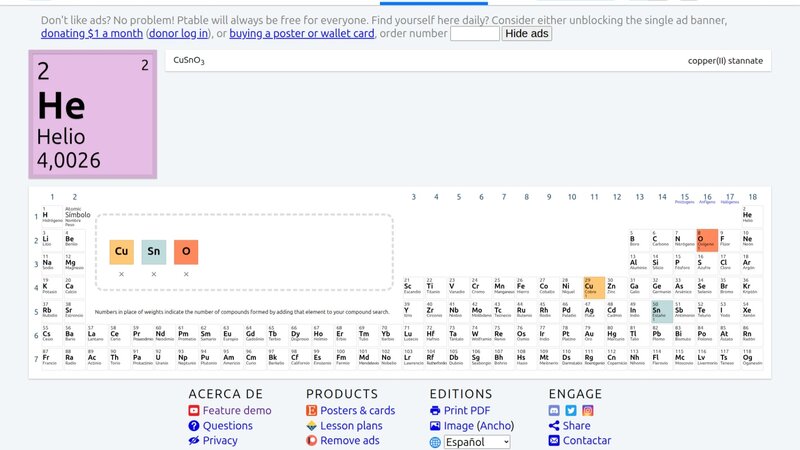Screen dimensions: 800x450
Task: Click the Feature demo video icon
Action: 194,410
